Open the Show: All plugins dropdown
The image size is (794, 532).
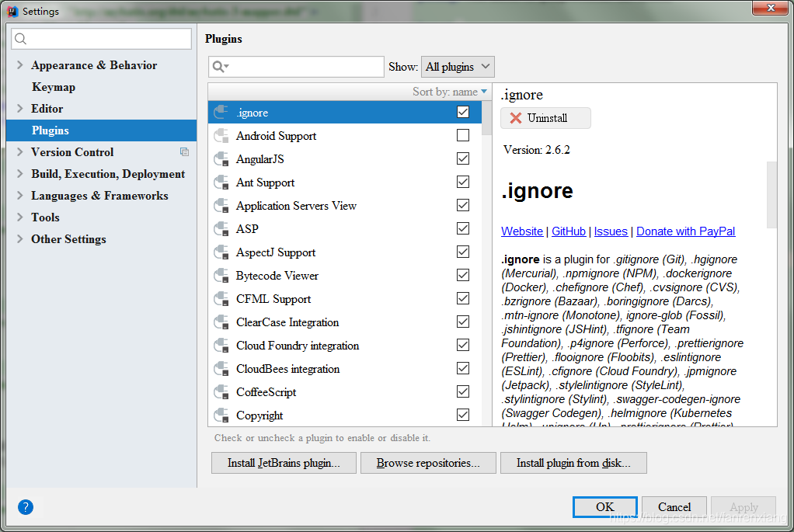[457, 67]
